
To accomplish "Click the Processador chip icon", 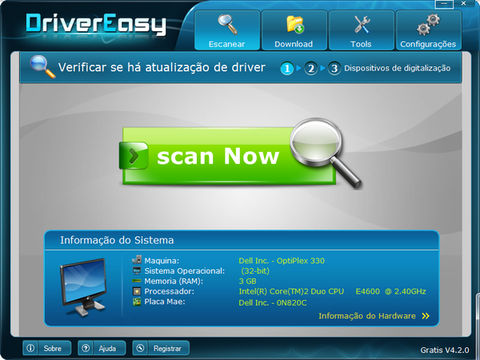I will point(137,292).
